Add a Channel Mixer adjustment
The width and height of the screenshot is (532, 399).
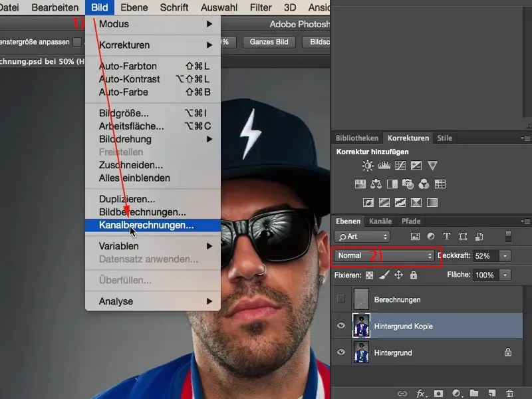pos(424,184)
